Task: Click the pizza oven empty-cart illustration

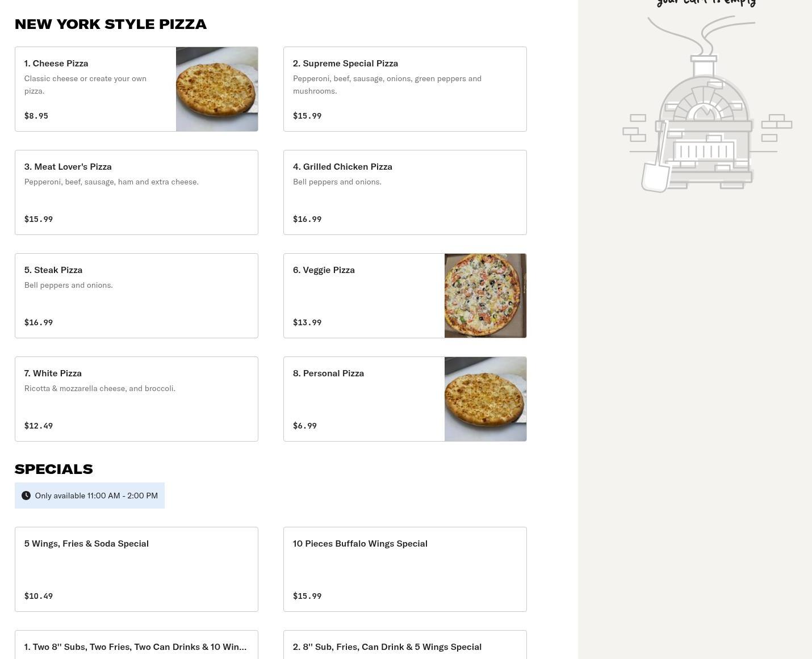Action: tap(706, 108)
